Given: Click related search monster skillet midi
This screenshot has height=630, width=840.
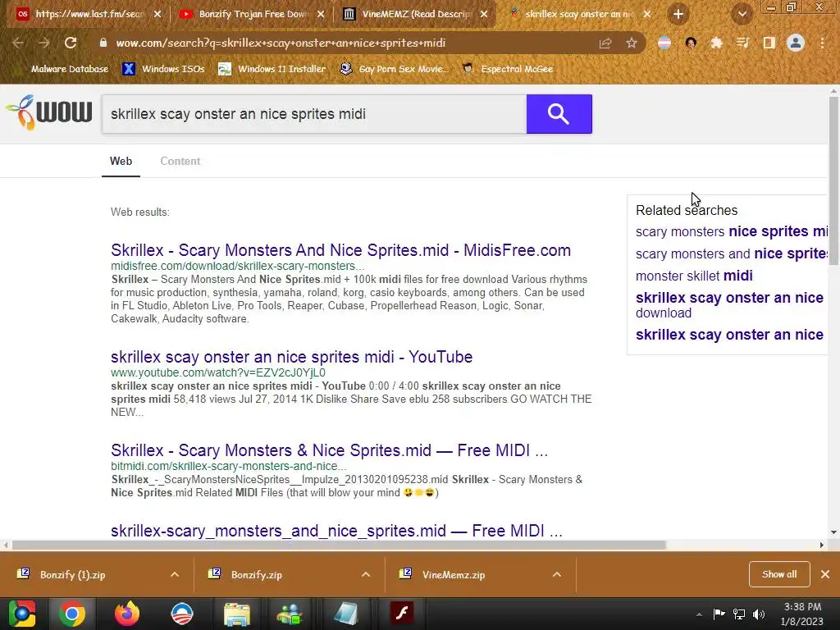Looking at the screenshot, I should click(x=694, y=276).
